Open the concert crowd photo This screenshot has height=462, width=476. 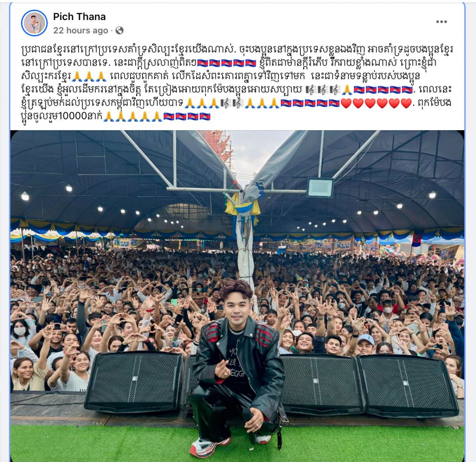237,296
